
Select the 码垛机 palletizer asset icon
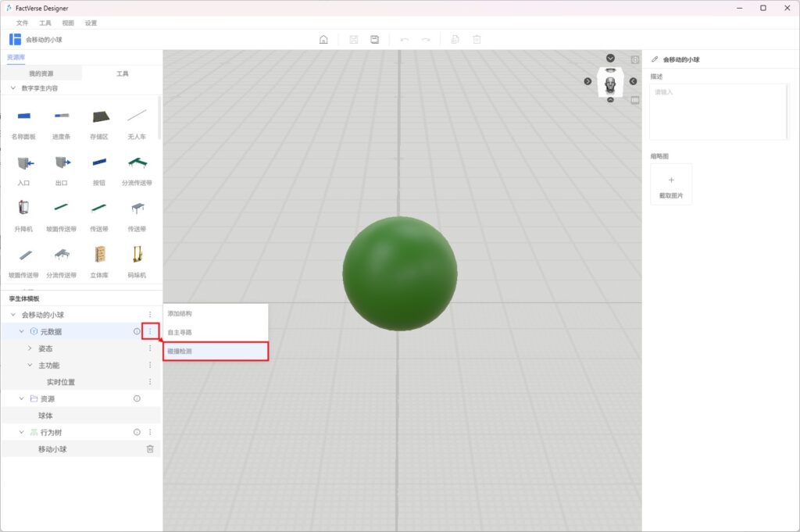[139, 255]
